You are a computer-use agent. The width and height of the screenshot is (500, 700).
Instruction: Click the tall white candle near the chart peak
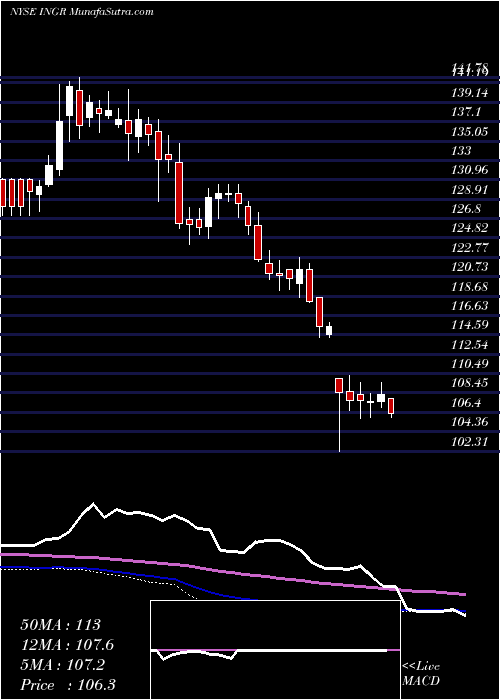[59, 145]
